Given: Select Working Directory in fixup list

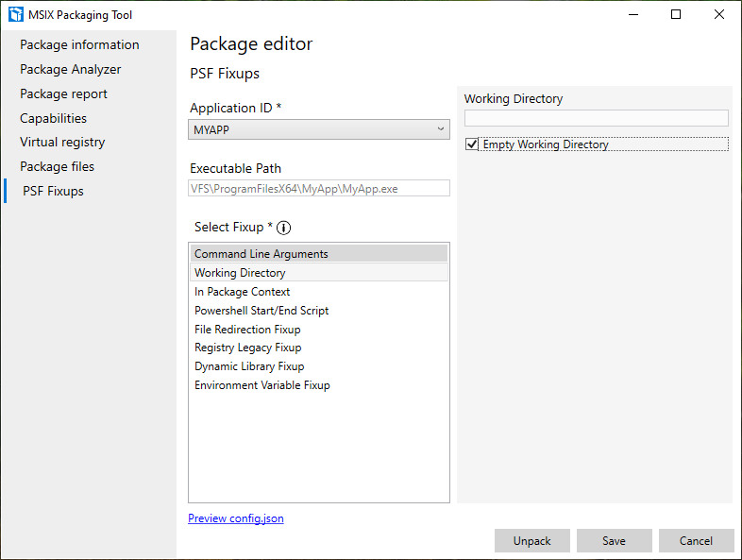Looking at the screenshot, I should tap(319, 273).
